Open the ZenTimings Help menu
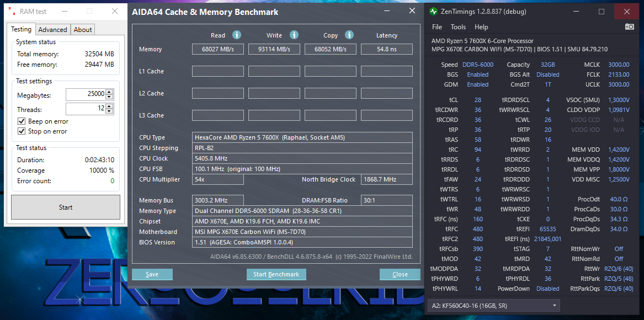This screenshot has height=320, width=644. click(x=481, y=26)
